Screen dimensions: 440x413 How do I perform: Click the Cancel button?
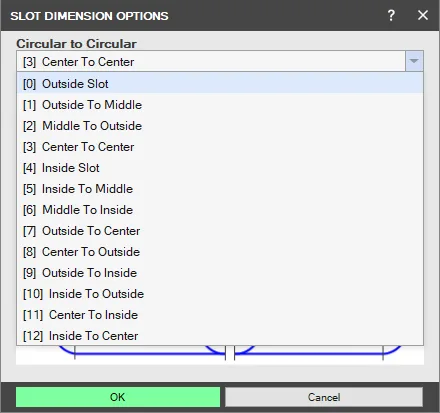coord(324,397)
